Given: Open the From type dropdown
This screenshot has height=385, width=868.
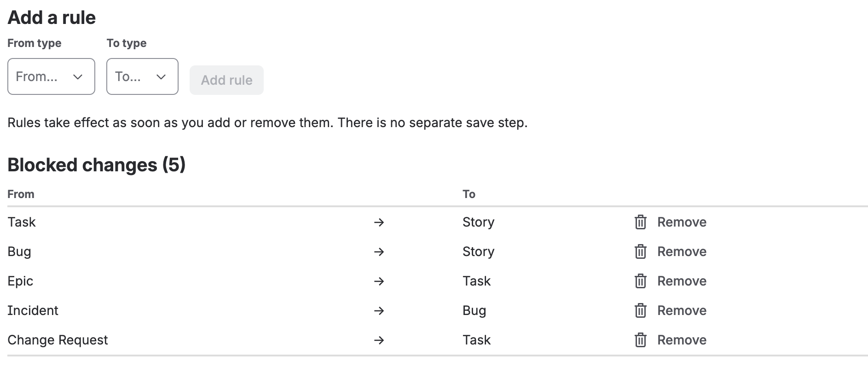Looking at the screenshot, I should click(51, 76).
